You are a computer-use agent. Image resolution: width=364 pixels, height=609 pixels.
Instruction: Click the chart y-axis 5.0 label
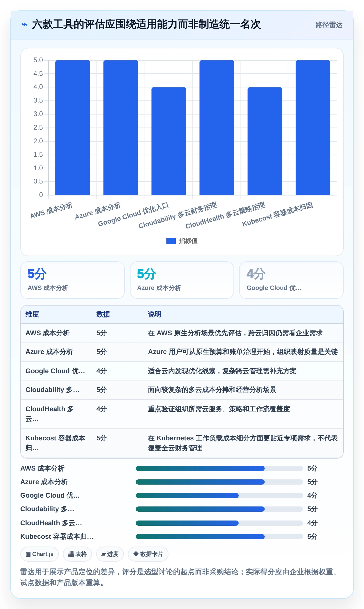[38, 60]
